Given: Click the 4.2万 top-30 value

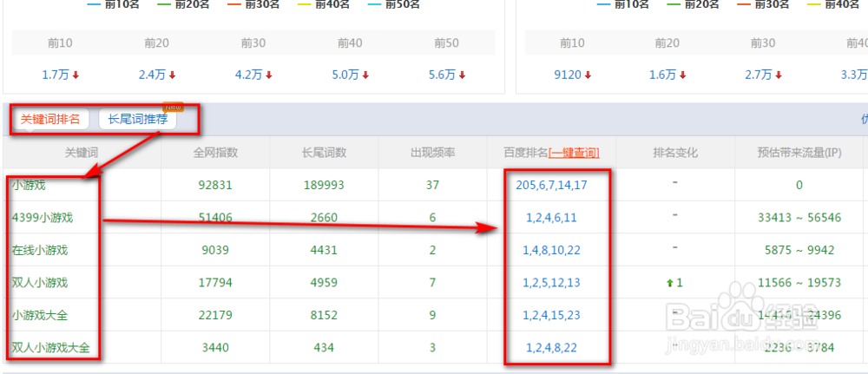Looking at the screenshot, I should (248, 75).
